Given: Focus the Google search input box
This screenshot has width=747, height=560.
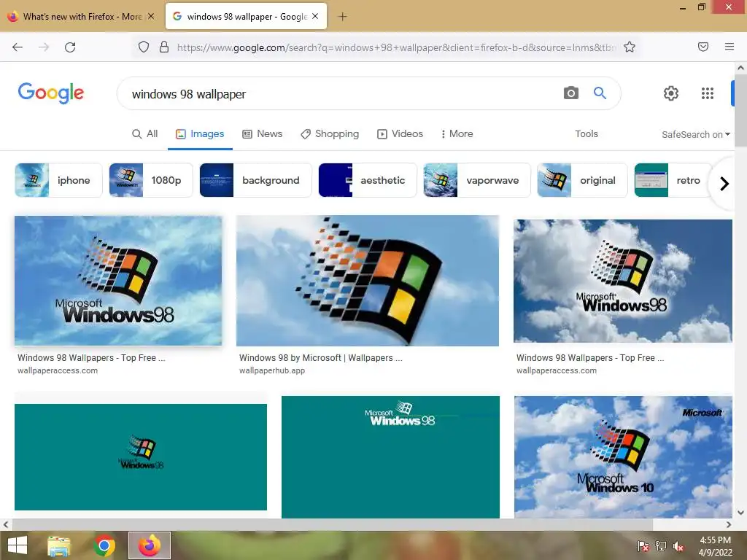Looking at the screenshot, I should pos(343,94).
